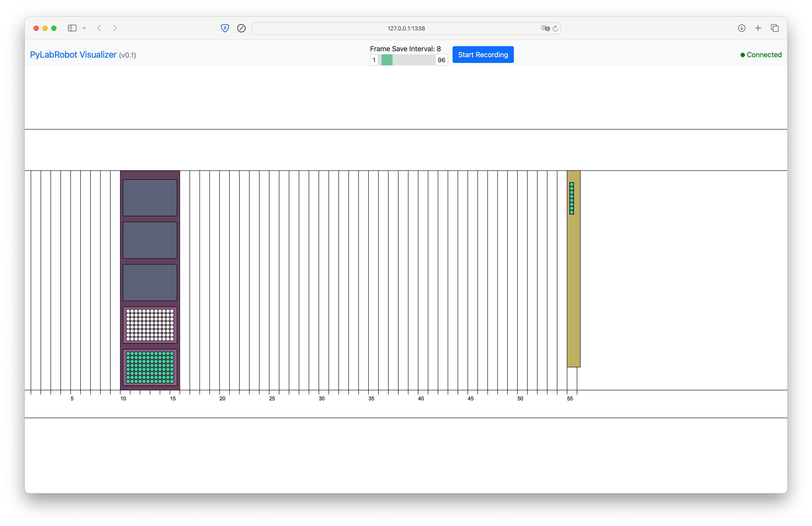Show tab overview icon

tap(774, 28)
